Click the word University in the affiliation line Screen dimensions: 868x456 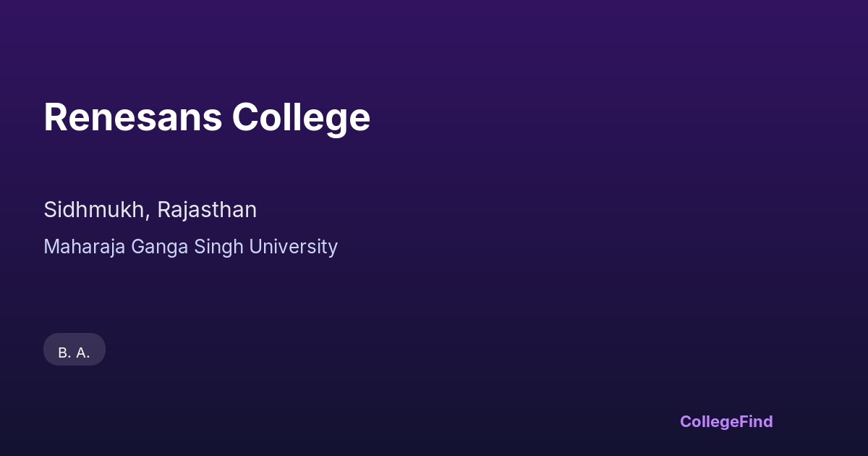pyautogui.click(x=293, y=247)
